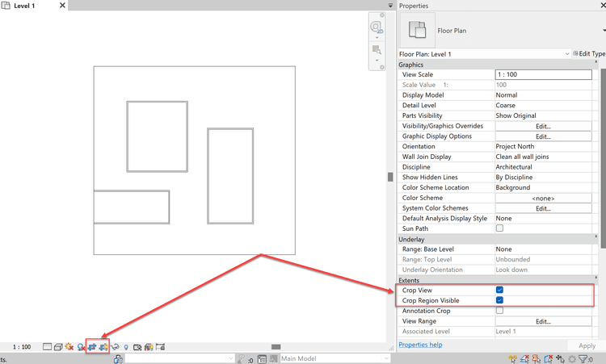
Task: Open the Properties help link
Action: 420,345
